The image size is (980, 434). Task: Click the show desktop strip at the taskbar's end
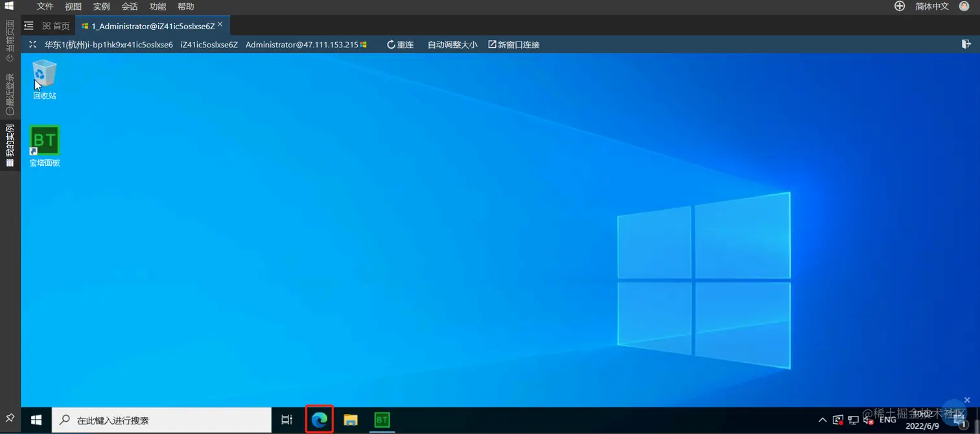tap(977, 420)
